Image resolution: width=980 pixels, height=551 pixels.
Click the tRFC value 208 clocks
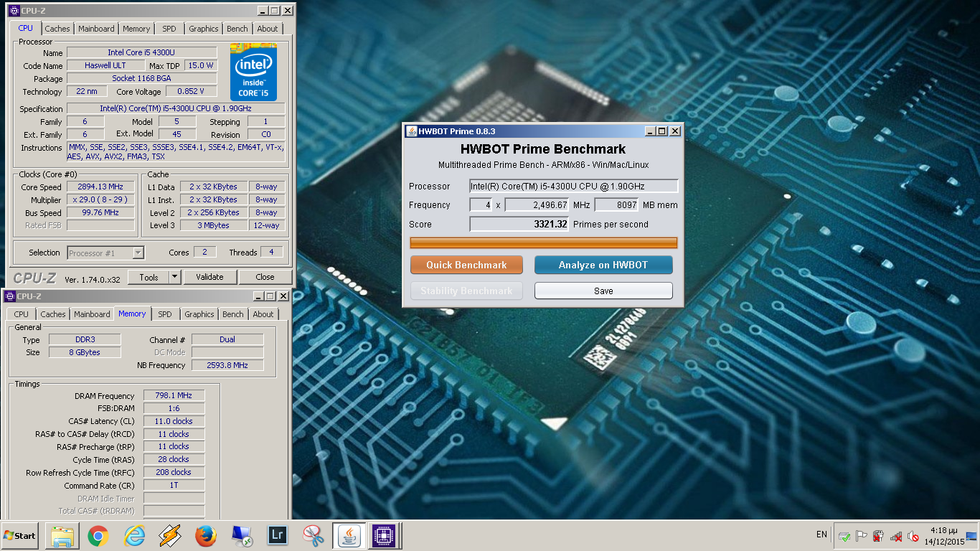click(x=174, y=473)
